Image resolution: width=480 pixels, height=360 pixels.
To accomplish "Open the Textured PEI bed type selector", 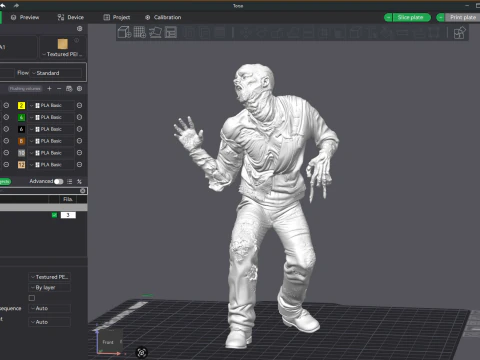I will [x=63, y=48].
